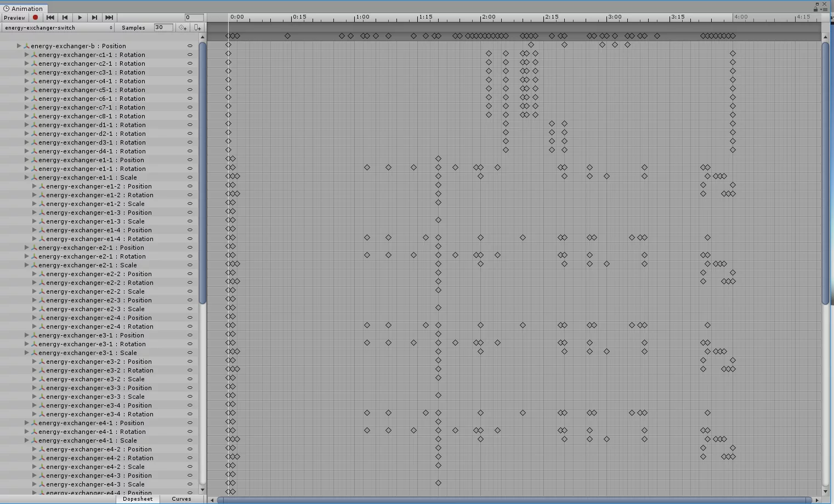This screenshot has width=834, height=504.
Task: Click transform icon of energy-exchanger-e1-2 Position row
Action: tap(42, 186)
